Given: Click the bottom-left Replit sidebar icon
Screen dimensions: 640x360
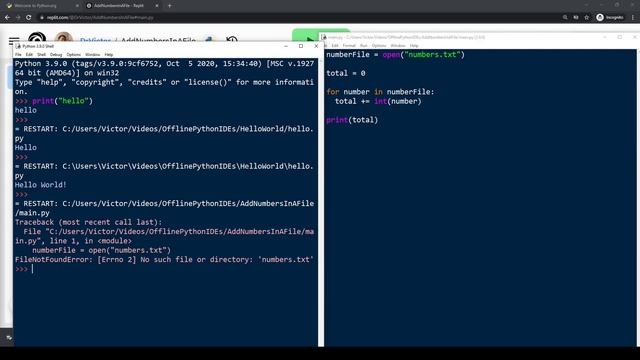Looking at the screenshot, I should (x=9, y=338).
